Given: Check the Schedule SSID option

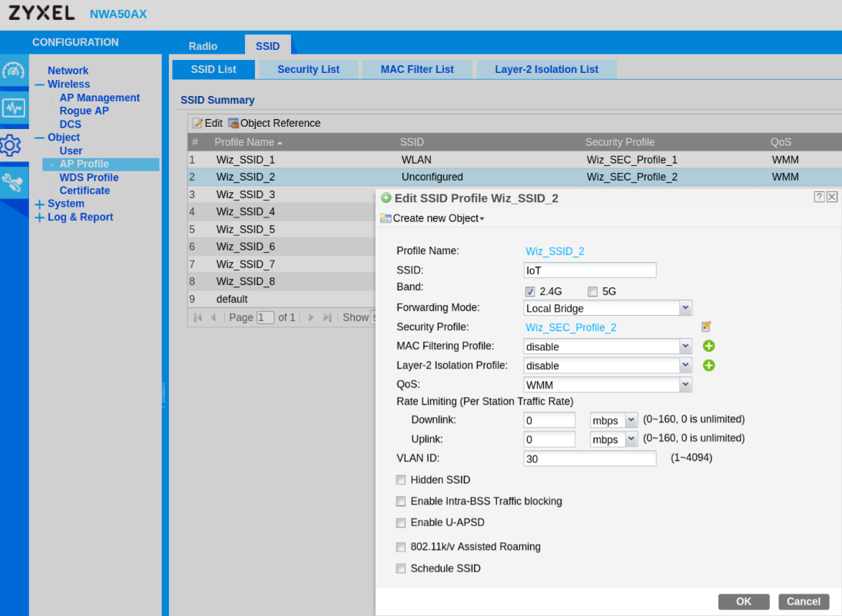Looking at the screenshot, I should tap(400, 568).
